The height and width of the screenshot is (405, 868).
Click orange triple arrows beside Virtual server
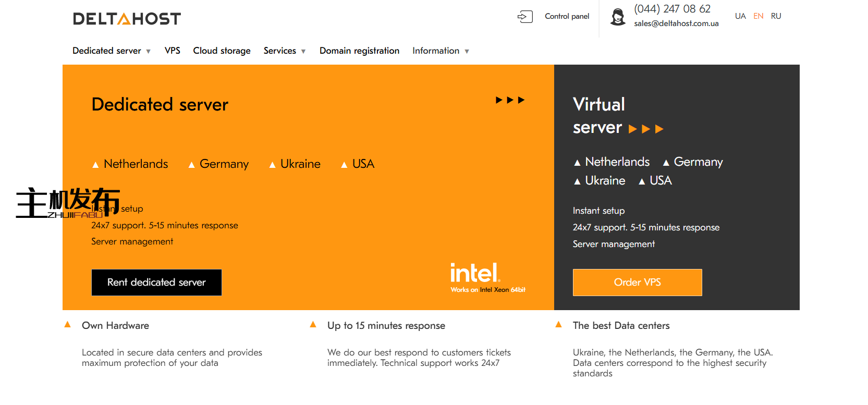pos(645,129)
